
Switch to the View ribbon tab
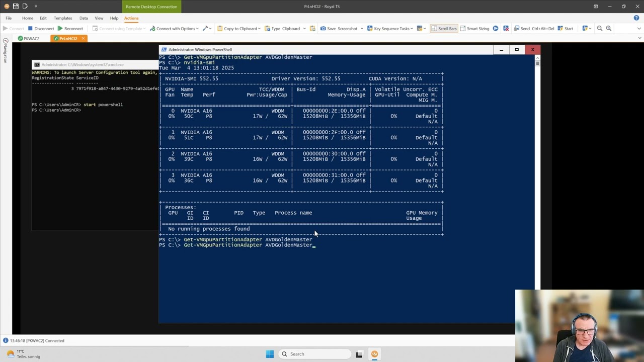coord(99,18)
